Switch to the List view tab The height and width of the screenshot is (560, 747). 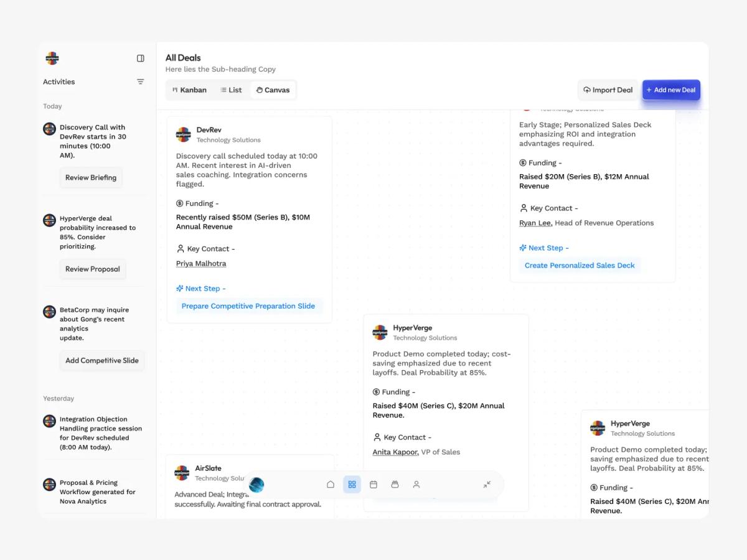(231, 90)
